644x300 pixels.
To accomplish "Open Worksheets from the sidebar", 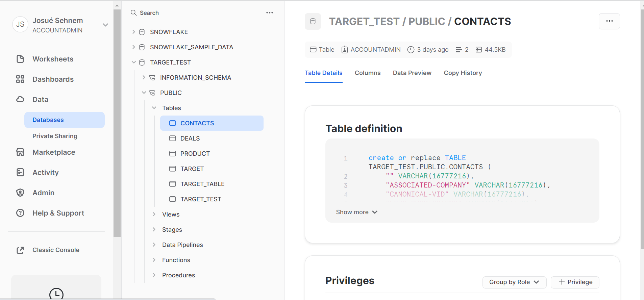I will click(x=53, y=59).
